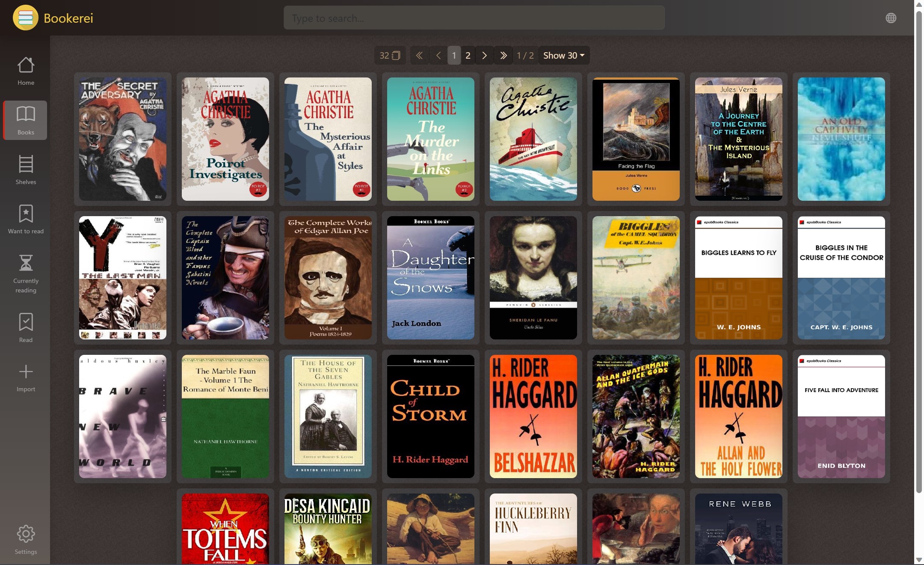Open the Read books list
This screenshot has width=924, height=565.
coord(26,328)
